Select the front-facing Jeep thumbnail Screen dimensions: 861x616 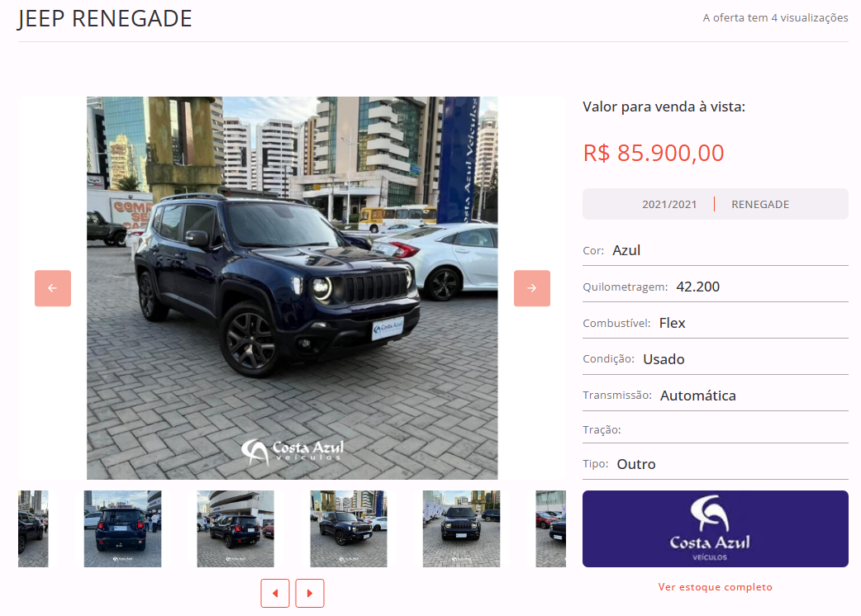point(461,528)
